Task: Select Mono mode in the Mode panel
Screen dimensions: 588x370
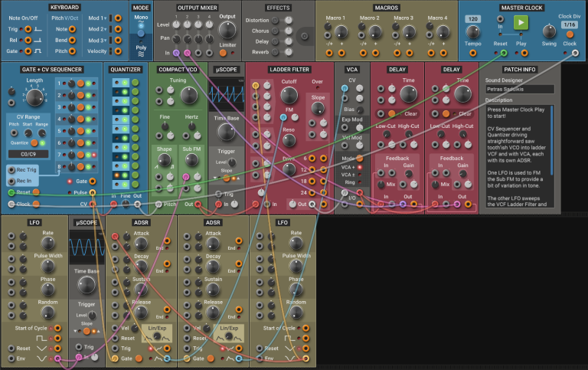Action: click(141, 18)
